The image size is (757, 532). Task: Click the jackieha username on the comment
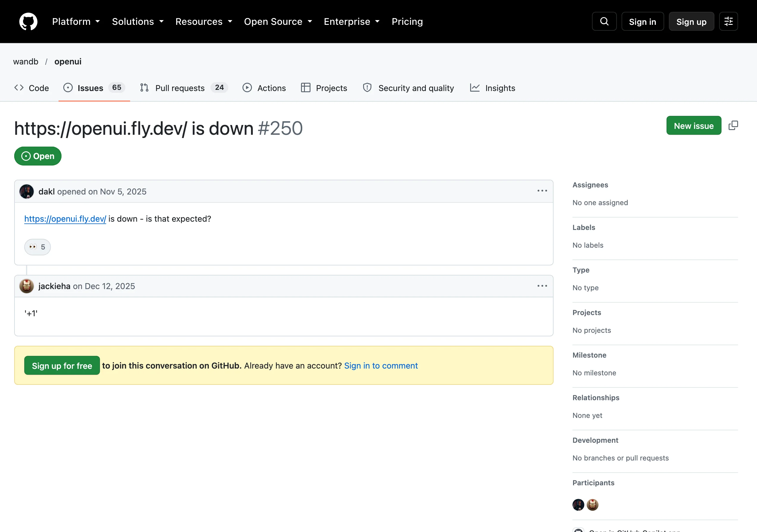coord(54,286)
